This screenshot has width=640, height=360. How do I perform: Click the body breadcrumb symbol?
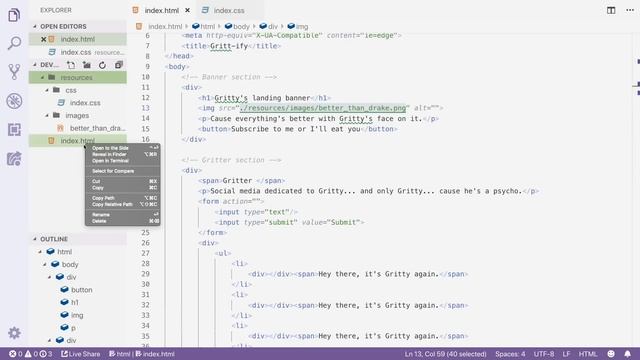pyautogui.click(x=237, y=27)
